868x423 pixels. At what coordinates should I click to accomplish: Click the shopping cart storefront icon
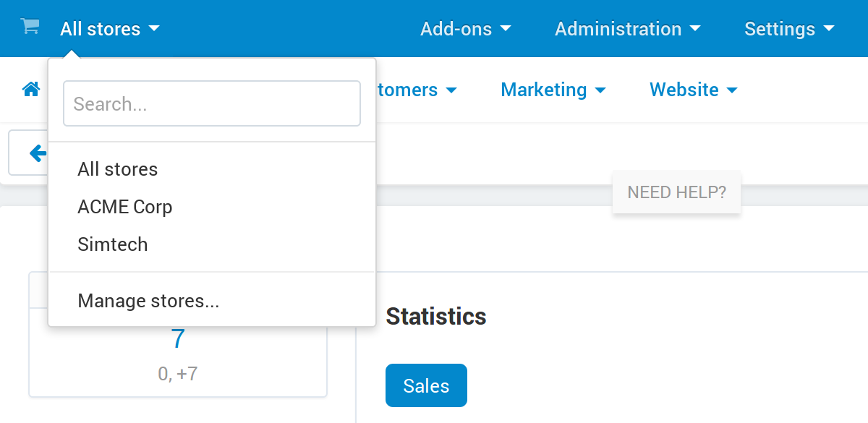pyautogui.click(x=30, y=27)
